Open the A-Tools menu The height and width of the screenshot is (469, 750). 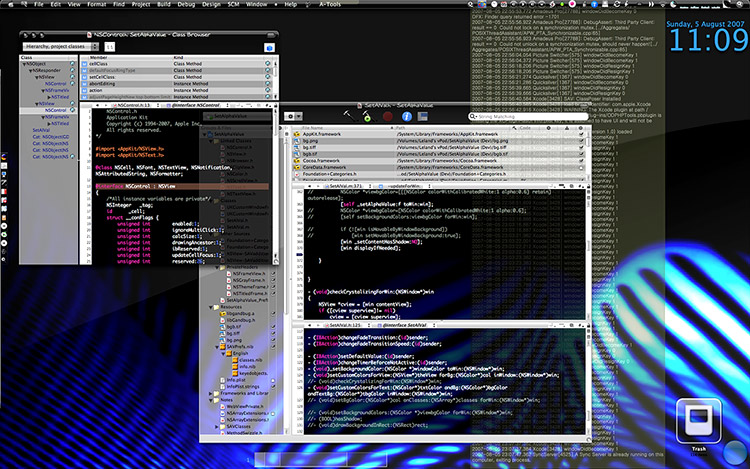pyautogui.click(x=330, y=4)
